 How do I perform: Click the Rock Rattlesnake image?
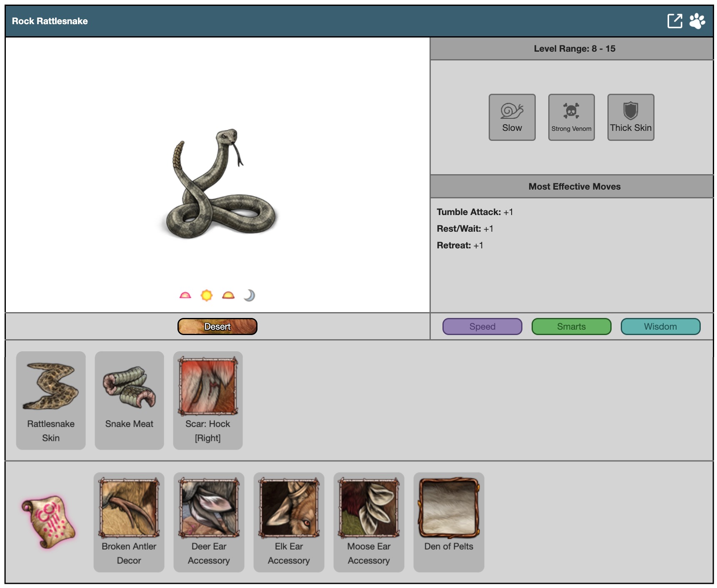coord(219,184)
